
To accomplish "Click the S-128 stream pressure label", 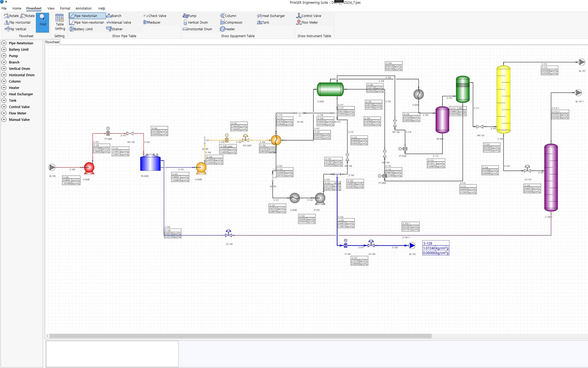I will click(x=436, y=248).
